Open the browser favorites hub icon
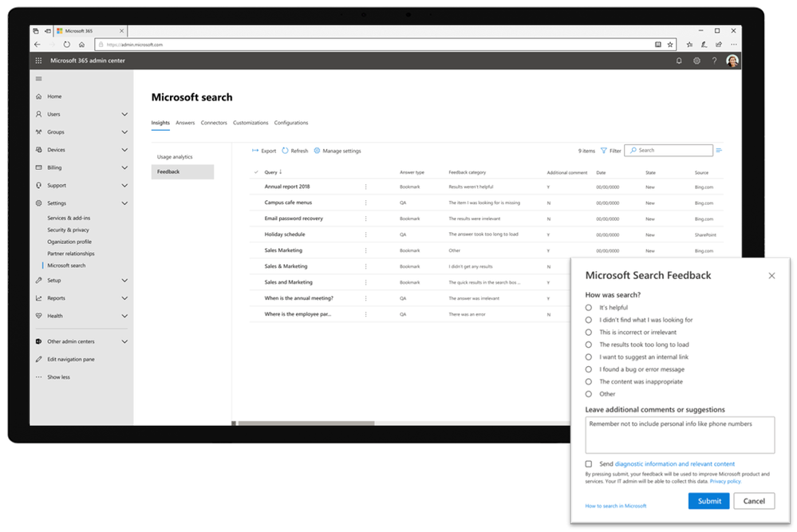Screen dimensions: 797x532 point(689,45)
